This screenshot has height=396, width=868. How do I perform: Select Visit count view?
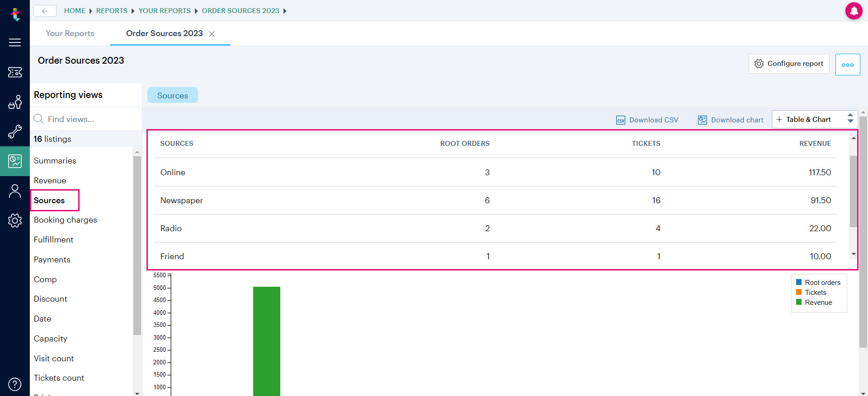(x=54, y=359)
